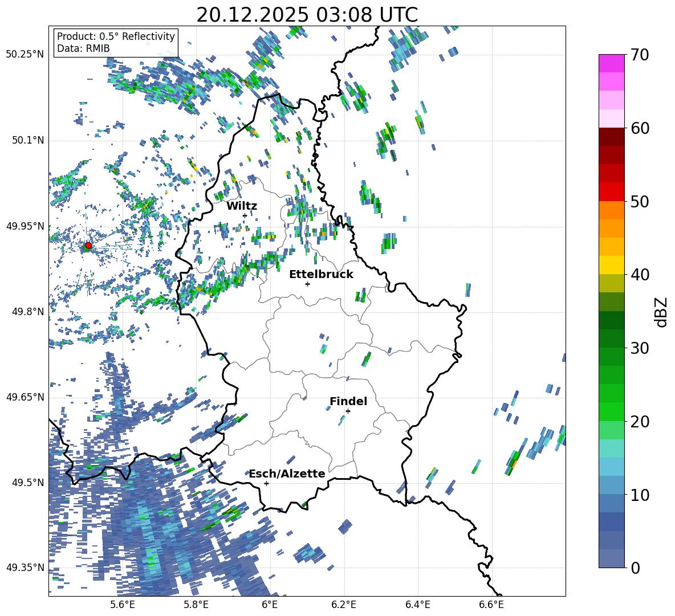Screen dimensions: 675x616
Task: Click the 49.65°N latitude label
Action: coord(25,397)
